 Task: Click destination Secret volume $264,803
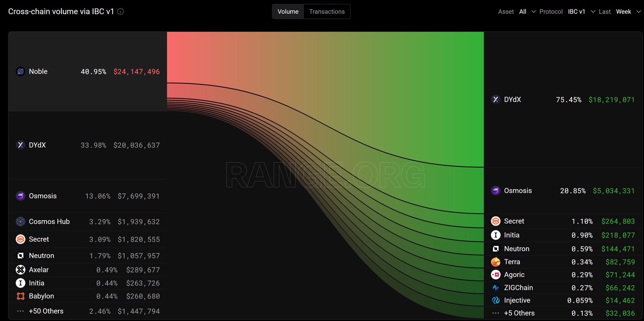click(x=618, y=222)
